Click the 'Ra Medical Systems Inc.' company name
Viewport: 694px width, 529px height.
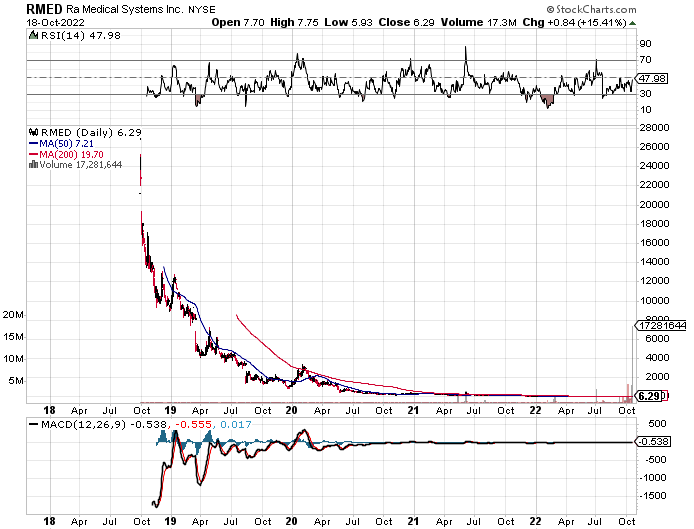(125, 9)
